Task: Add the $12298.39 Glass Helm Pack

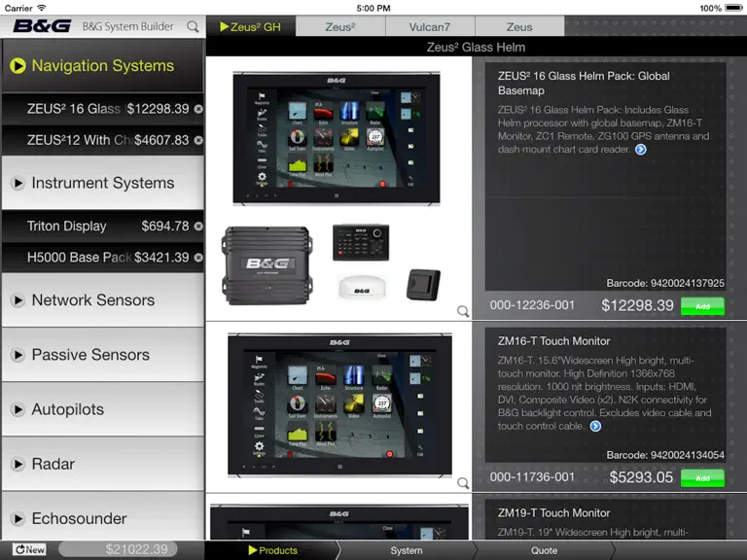Action: pos(702,306)
